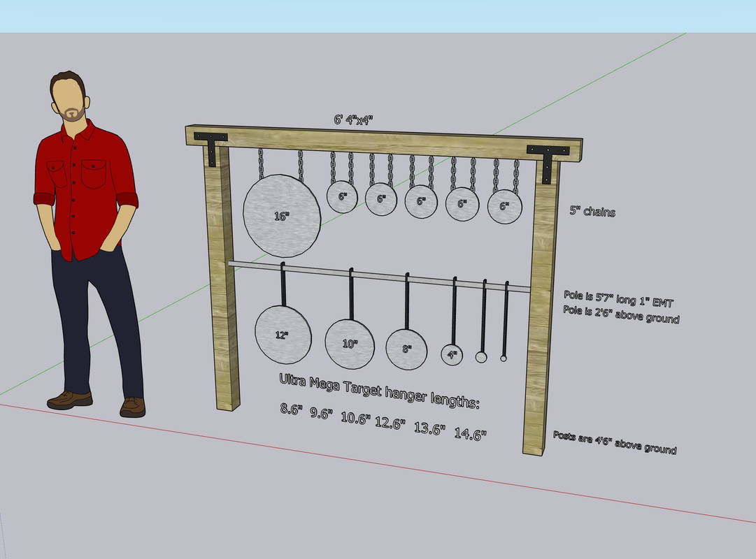Click the "Pole is 5'7" long 1" EMT" note

click(618, 299)
